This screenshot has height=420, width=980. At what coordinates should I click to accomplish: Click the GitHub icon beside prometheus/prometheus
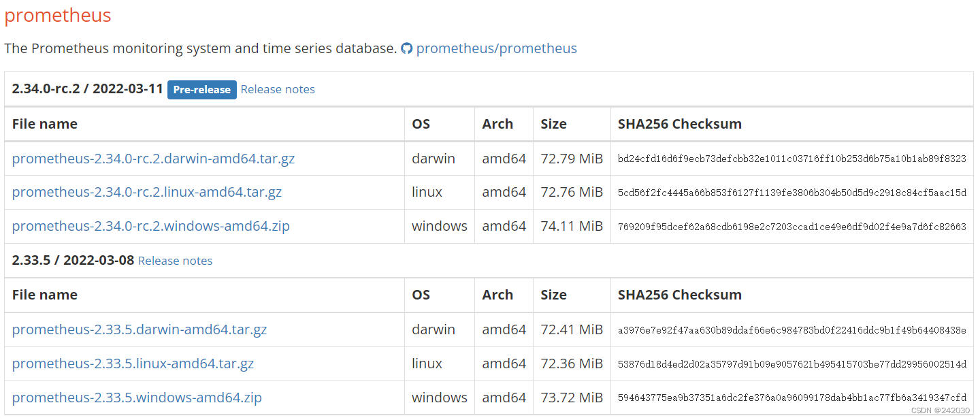click(406, 49)
